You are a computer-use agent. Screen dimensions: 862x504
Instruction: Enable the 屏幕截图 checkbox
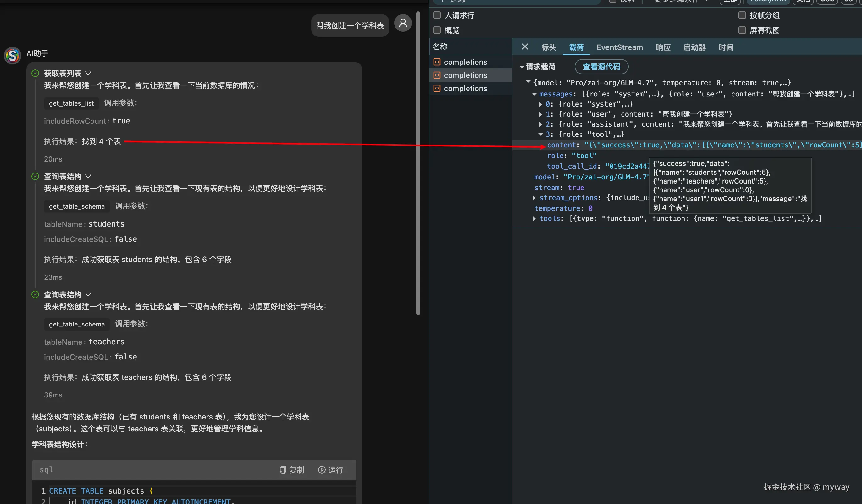point(742,30)
